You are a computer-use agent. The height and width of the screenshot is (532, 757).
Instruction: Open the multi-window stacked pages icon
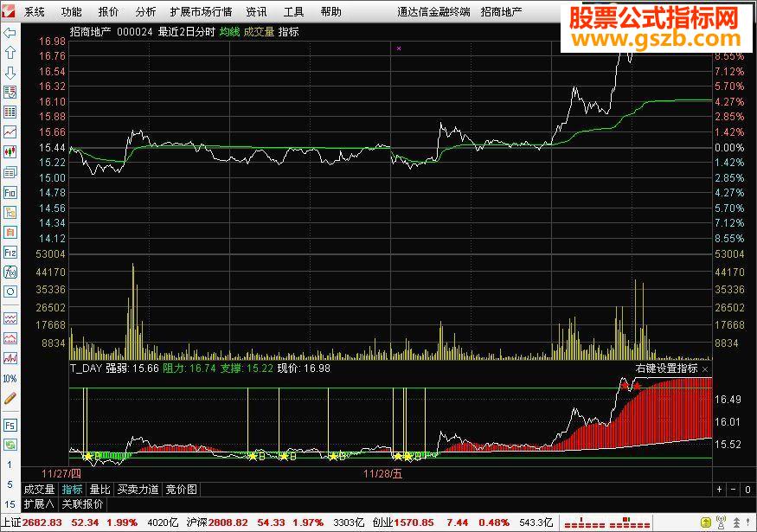pyautogui.click(x=10, y=172)
